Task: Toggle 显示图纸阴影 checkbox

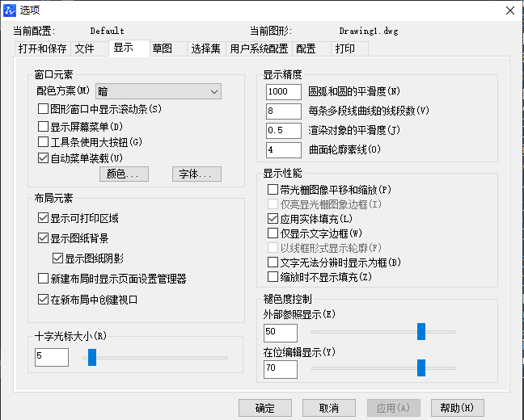Action: tap(57, 258)
